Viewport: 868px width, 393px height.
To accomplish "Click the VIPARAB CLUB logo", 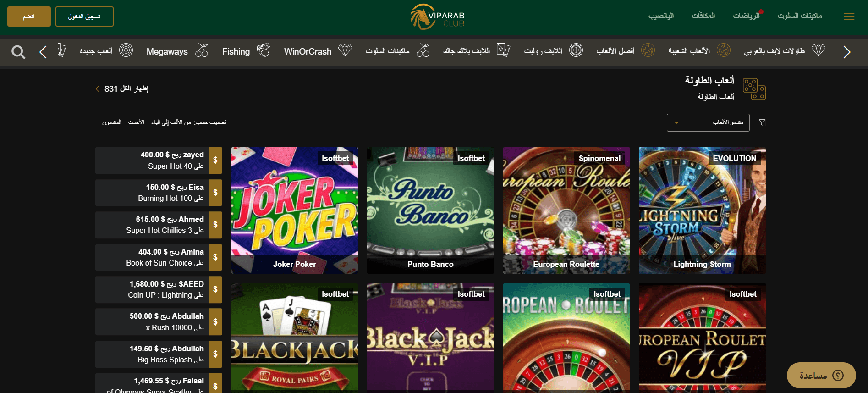I will click(437, 17).
